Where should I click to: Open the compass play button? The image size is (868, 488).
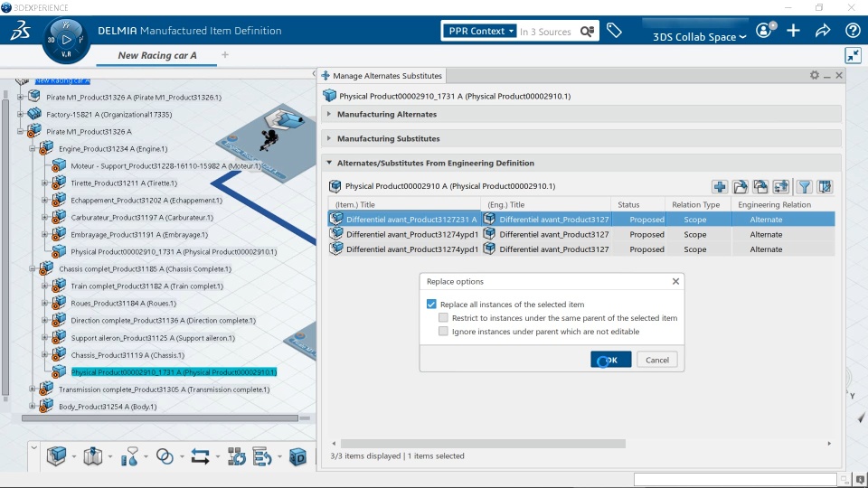coord(66,40)
